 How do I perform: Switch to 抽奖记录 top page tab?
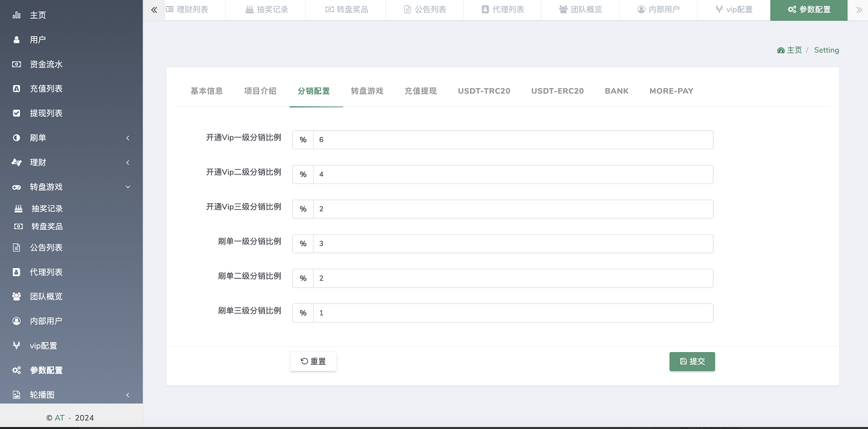[266, 10]
